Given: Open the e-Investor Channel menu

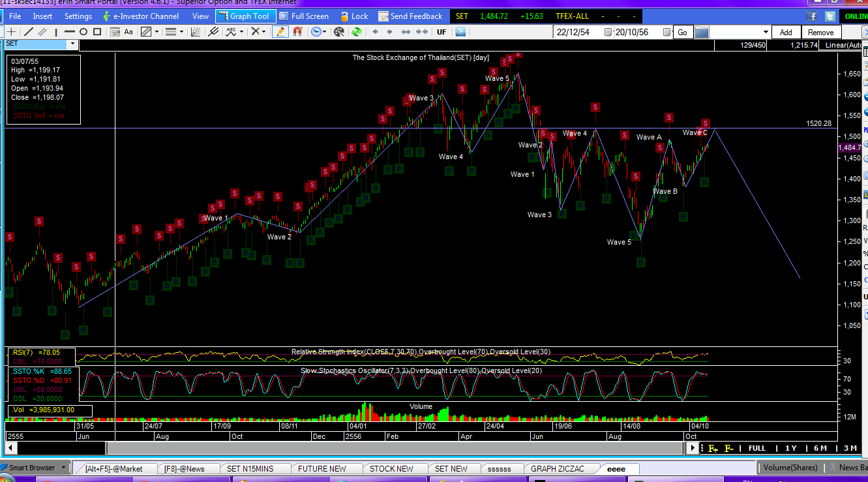Looking at the screenshot, I should pos(141,16).
